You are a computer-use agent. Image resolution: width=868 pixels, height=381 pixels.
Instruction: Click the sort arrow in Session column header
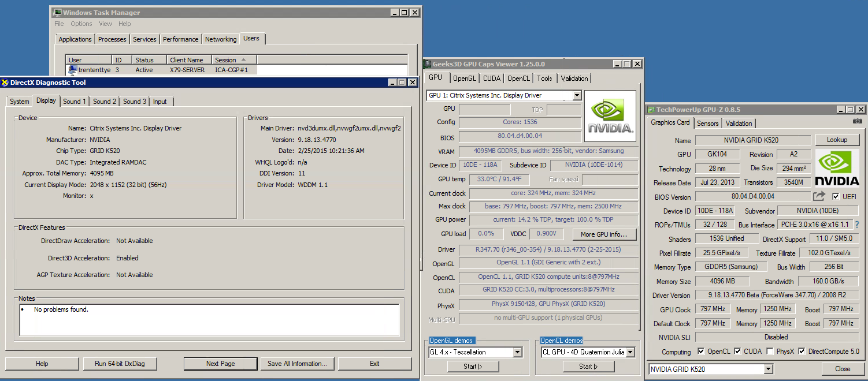coord(244,59)
